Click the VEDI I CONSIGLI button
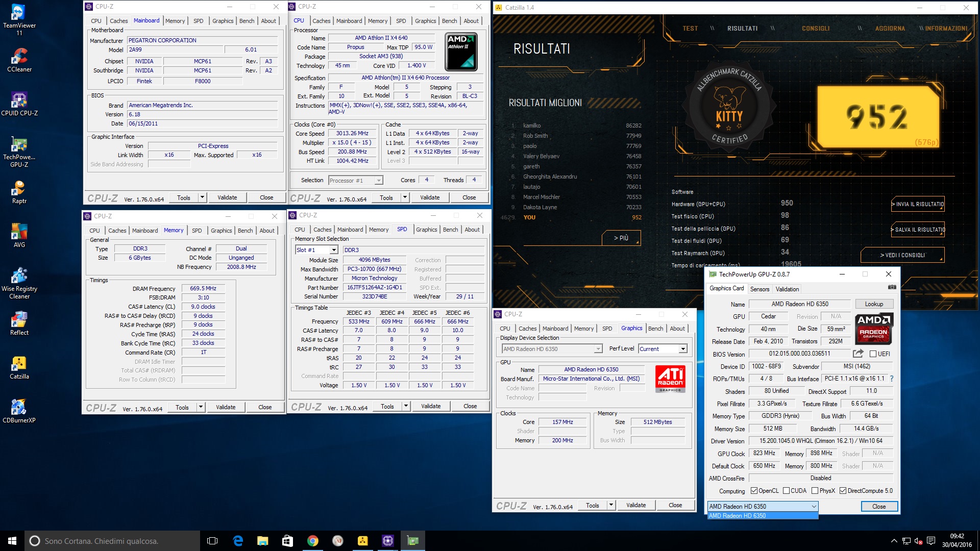This screenshot has width=980, height=551. [x=902, y=255]
